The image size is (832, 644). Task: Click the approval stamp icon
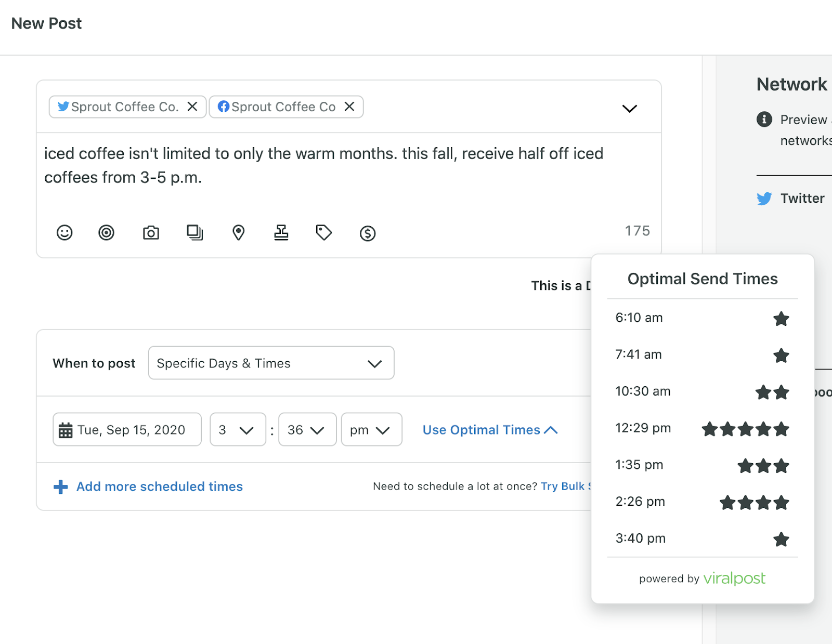click(x=281, y=233)
